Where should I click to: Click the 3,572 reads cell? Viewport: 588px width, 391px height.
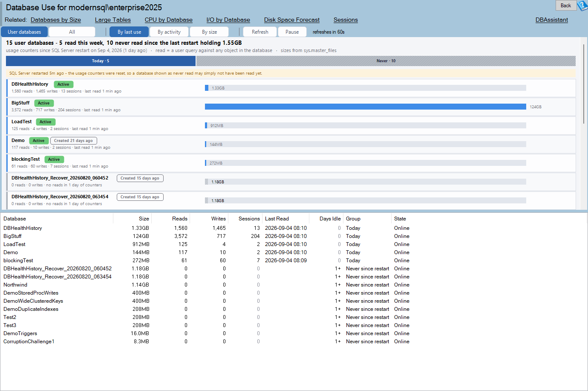[181, 236]
